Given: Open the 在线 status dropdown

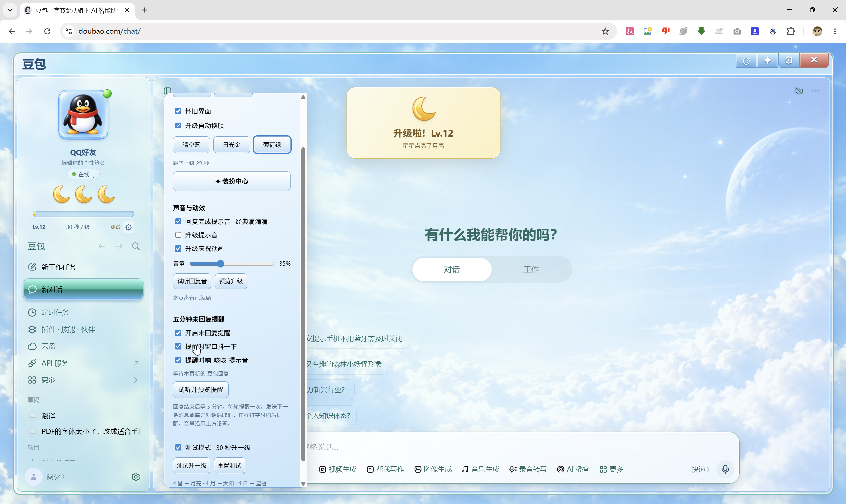Looking at the screenshot, I should coord(83,174).
